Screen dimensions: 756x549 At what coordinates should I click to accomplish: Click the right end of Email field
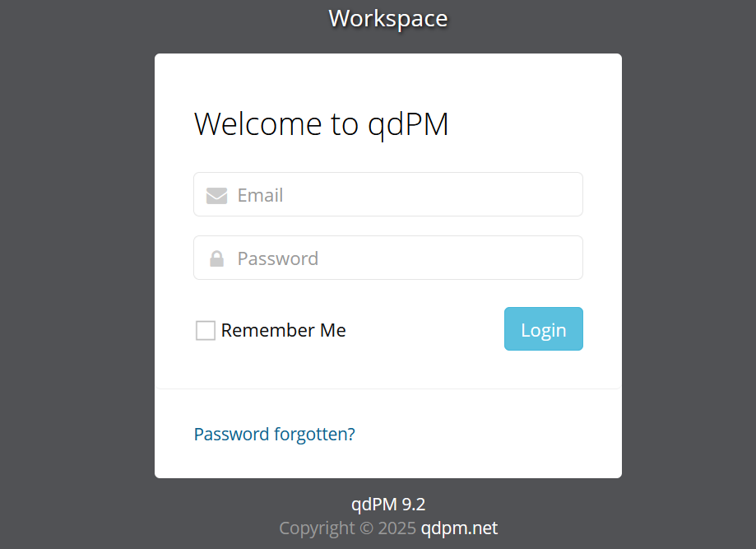pos(568,195)
